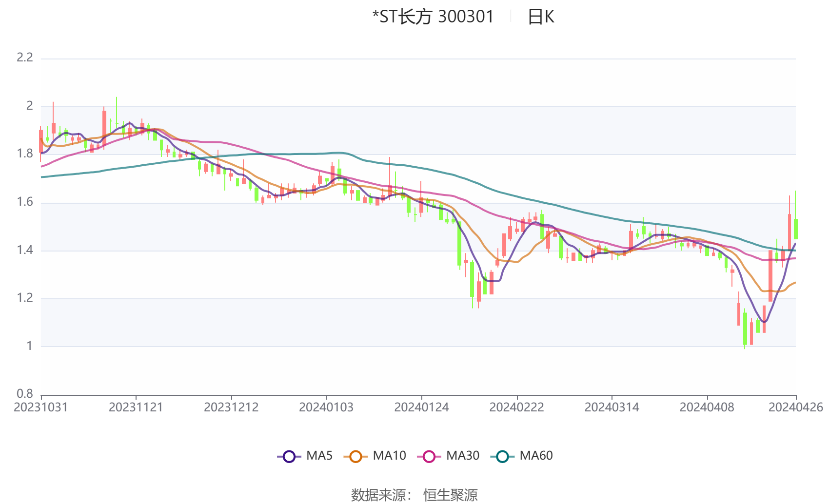Click the 1.4 price axis label
Viewport: 829px width, 504px height.
coord(25,250)
